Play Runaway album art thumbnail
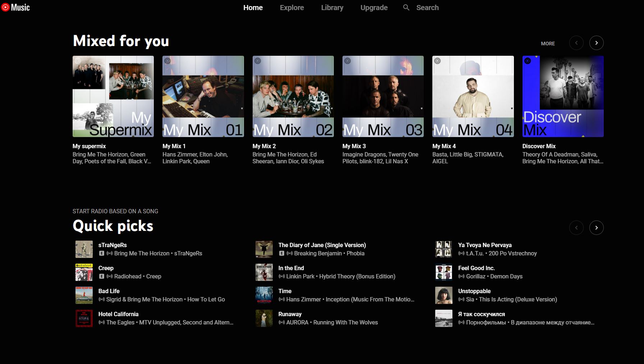 point(264,318)
